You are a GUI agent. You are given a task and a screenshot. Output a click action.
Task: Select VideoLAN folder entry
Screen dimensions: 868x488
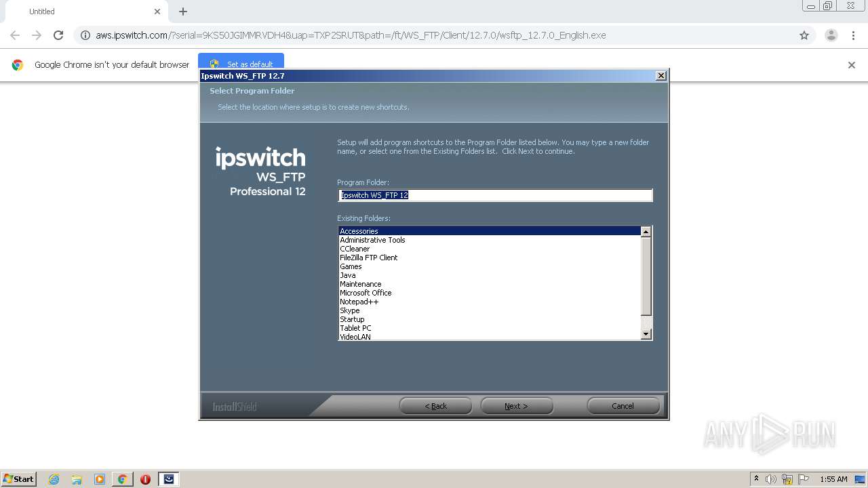point(490,336)
